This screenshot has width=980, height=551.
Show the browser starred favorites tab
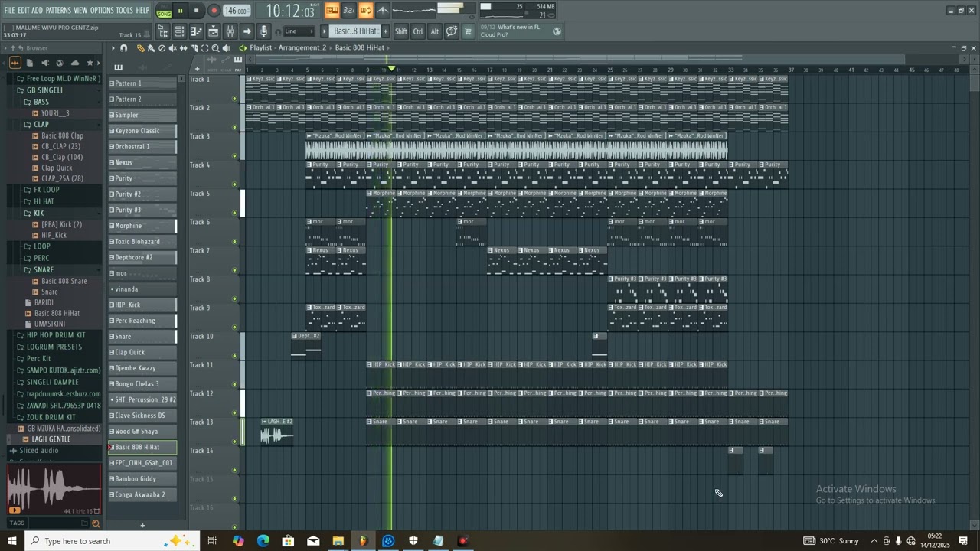(x=90, y=63)
